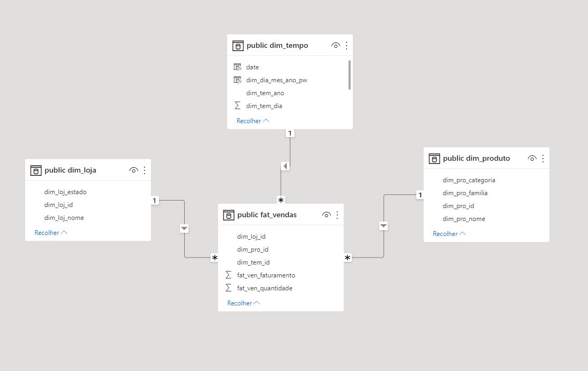Screen dimensions: 588x371
Task: Click the sigma icon beside fat_ven_faturamento
Action: (x=228, y=275)
